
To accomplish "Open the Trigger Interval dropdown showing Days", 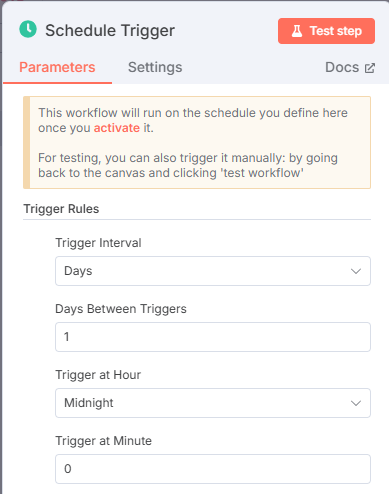I will [x=213, y=271].
